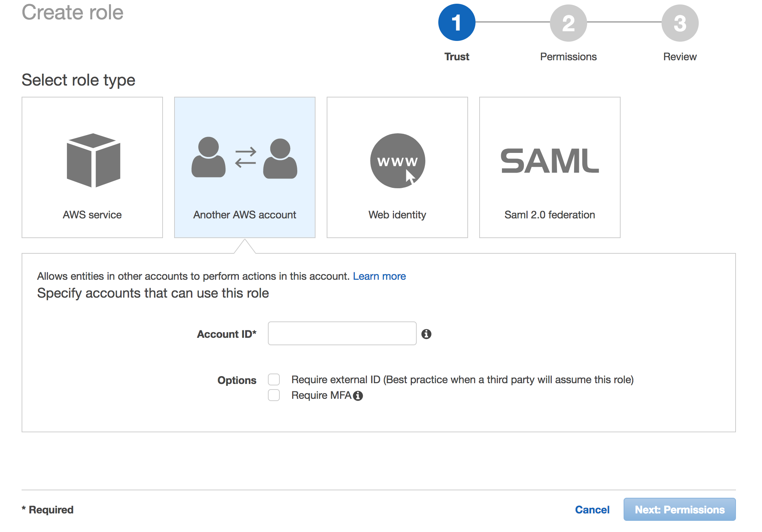Click the 'Trust' step label text
Image resolution: width=762 pixels, height=532 pixels.
pyautogui.click(x=457, y=57)
